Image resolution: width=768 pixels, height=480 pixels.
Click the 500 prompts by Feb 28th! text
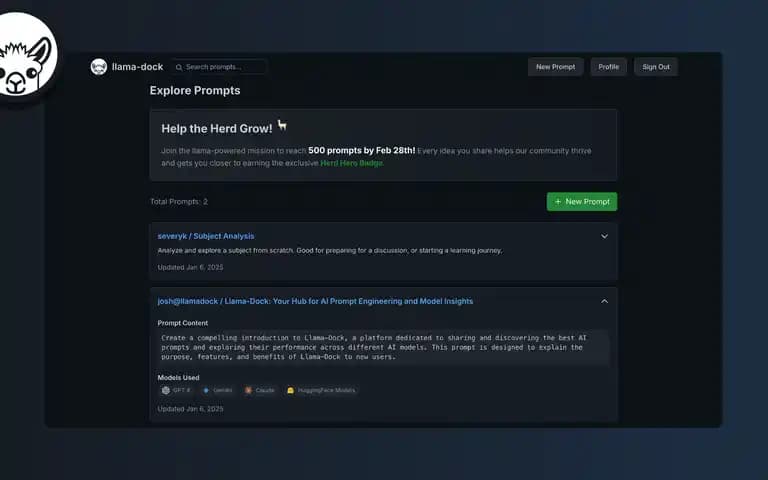coord(361,150)
